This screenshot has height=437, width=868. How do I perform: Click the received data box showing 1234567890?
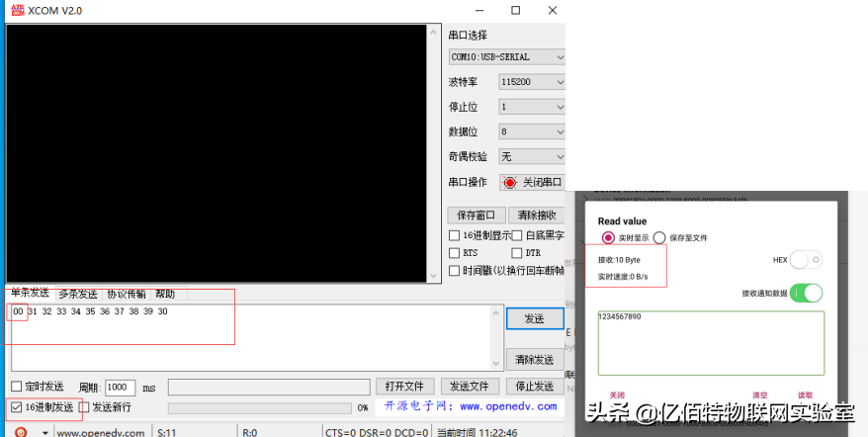(x=711, y=343)
